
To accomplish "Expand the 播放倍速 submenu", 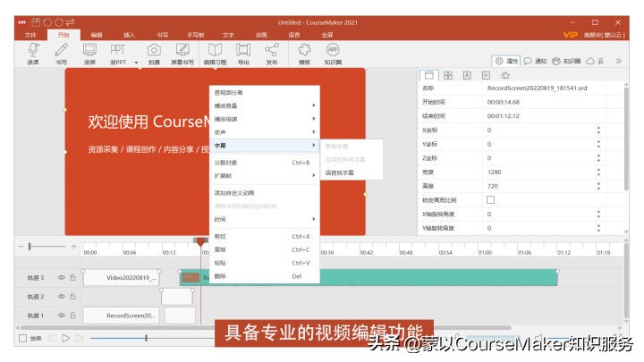I will coord(265,119).
